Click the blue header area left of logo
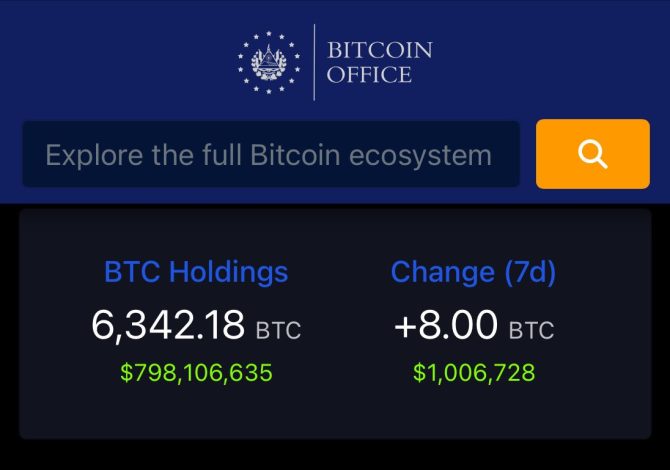 tap(120, 62)
